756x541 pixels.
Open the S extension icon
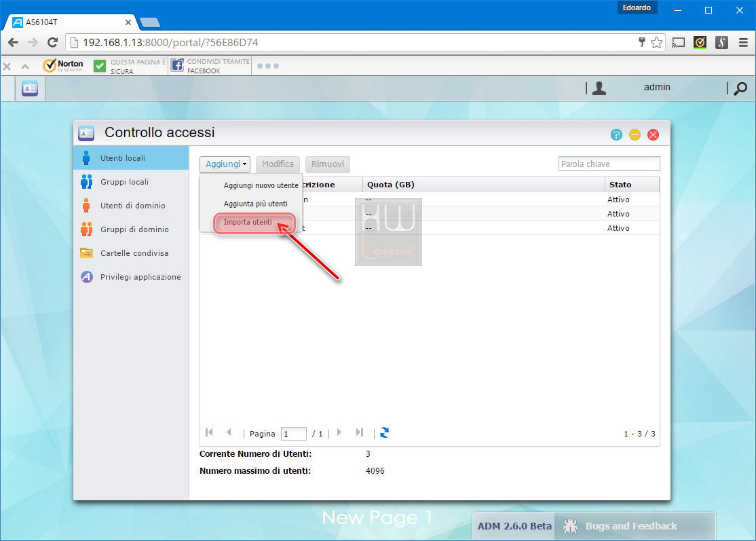[x=722, y=43]
